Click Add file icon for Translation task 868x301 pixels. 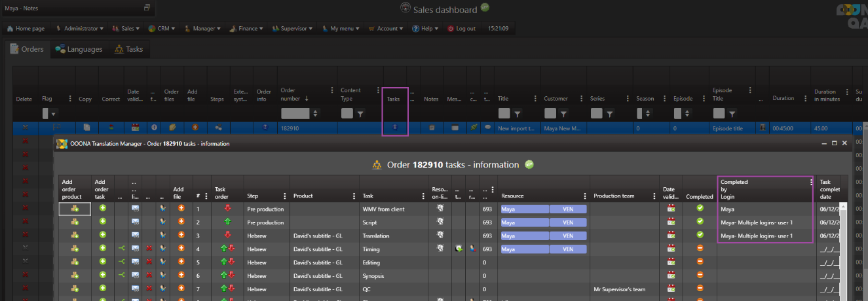(181, 236)
